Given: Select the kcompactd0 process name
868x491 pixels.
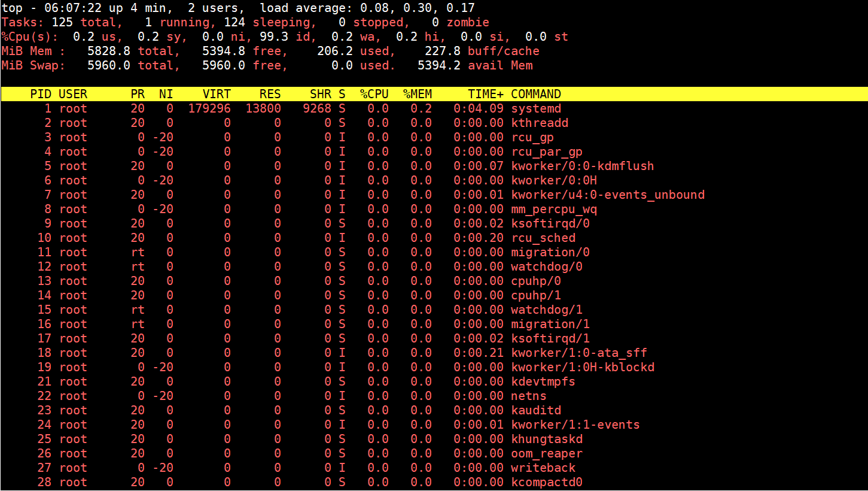Looking at the screenshot, I should coord(547,482).
